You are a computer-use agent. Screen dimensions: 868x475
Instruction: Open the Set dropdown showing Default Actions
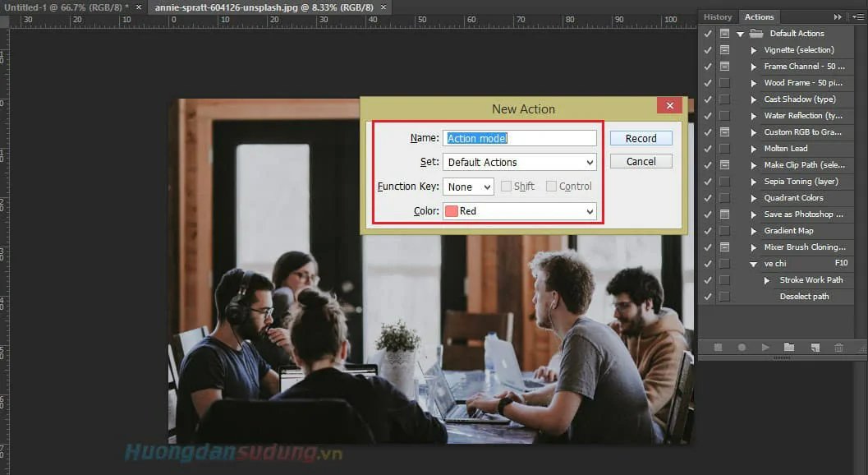point(518,162)
